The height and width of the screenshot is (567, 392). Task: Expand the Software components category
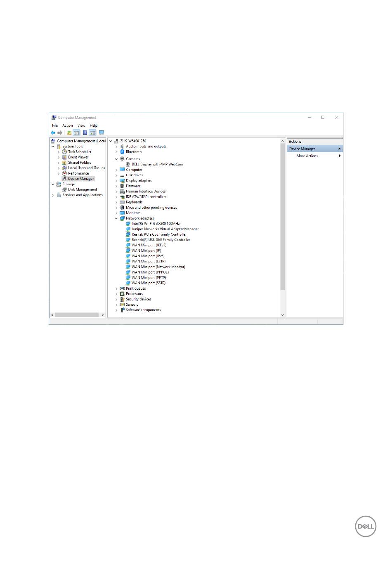click(x=116, y=310)
